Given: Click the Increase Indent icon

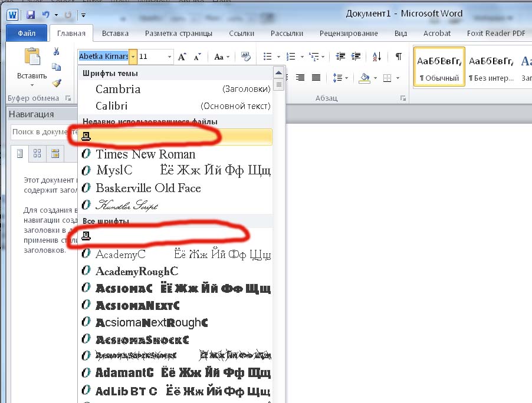Looking at the screenshot, I should click(x=356, y=56).
